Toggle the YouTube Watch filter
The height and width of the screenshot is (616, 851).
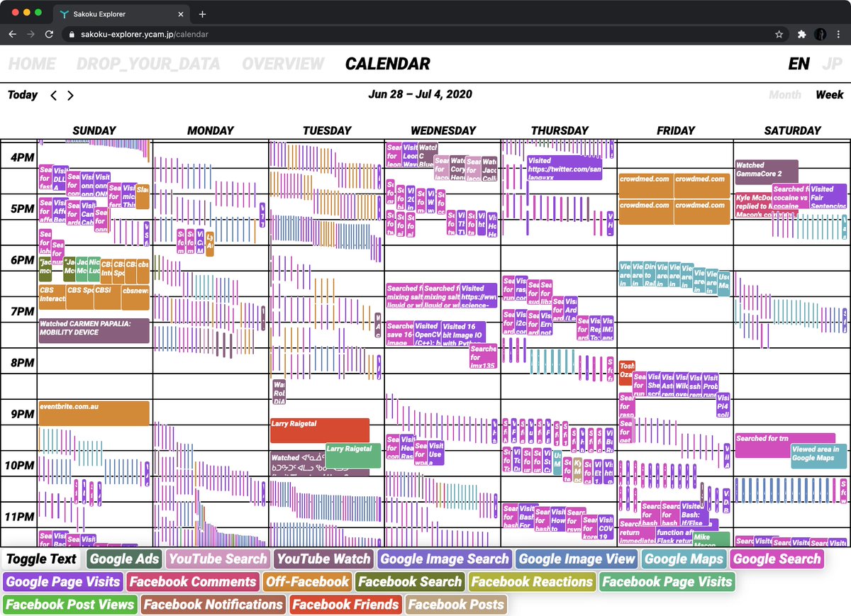click(x=323, y=559)
